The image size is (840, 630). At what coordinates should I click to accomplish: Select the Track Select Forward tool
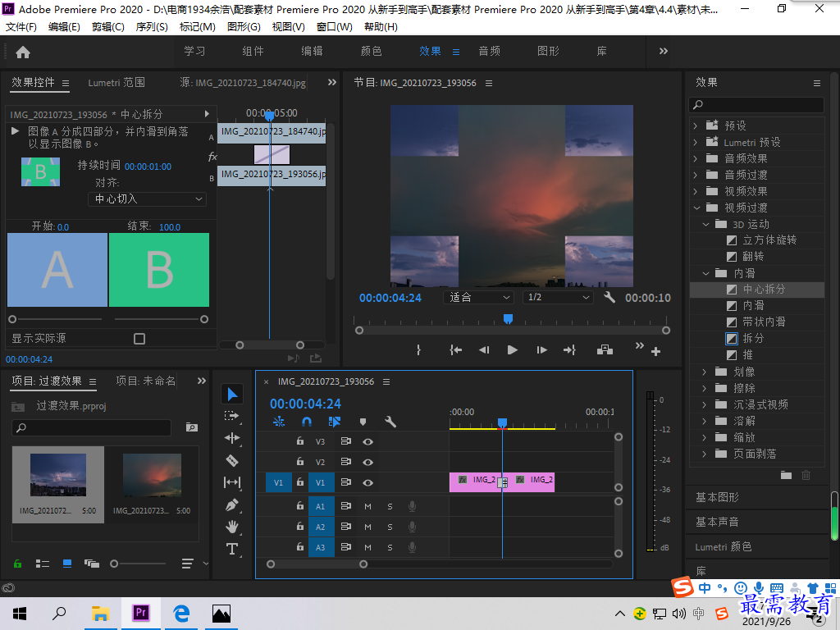tap(231, 416)
